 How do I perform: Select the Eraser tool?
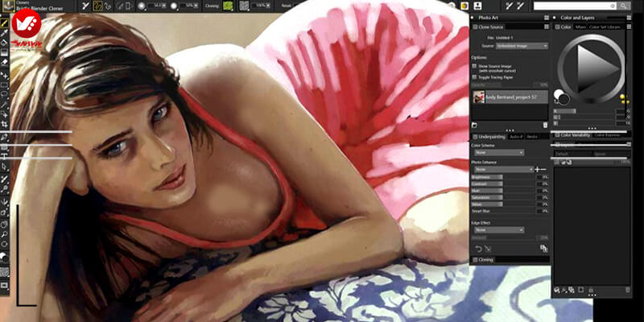pyautogui.click(x=4, y=62)
